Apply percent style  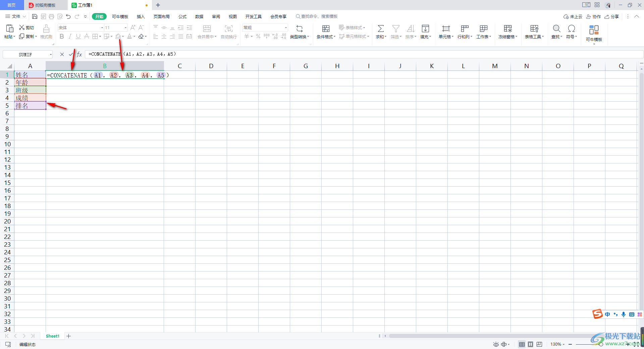click(x=258, y=36)
